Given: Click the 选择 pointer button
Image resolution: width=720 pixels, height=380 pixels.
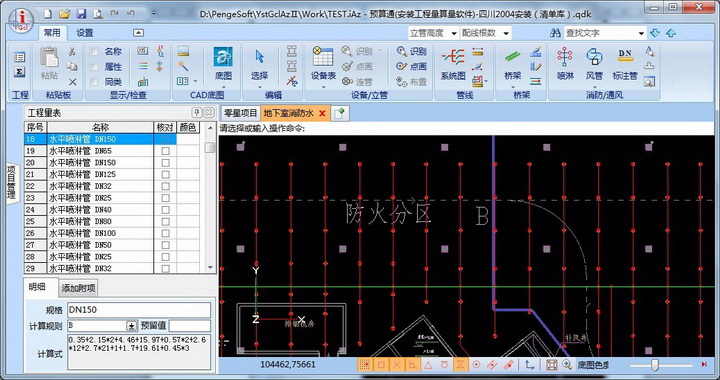Looking at the screenshot, I should click(259, 65).
